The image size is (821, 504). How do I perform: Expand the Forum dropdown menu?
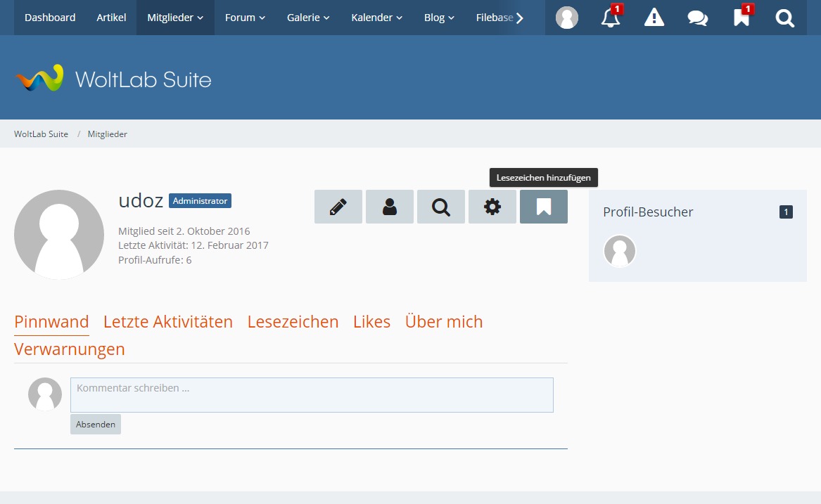pyautogui.click(x=245, y=18)
